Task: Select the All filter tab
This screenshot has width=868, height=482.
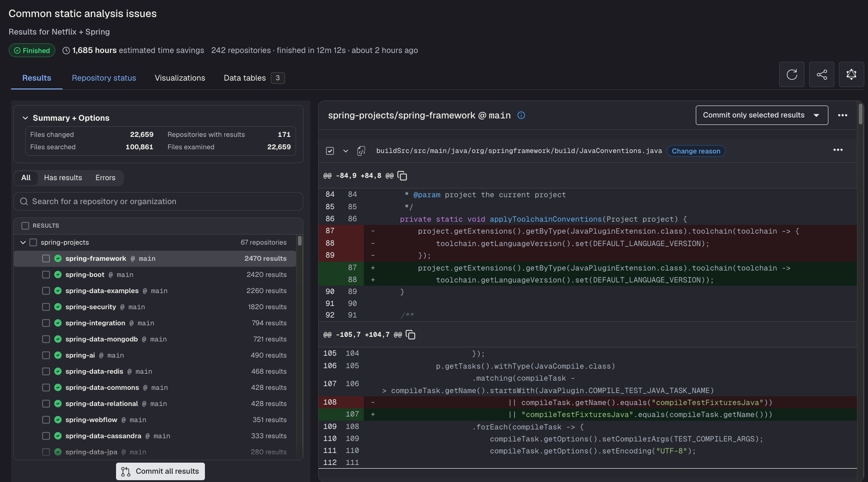Action: coord(26,177)
